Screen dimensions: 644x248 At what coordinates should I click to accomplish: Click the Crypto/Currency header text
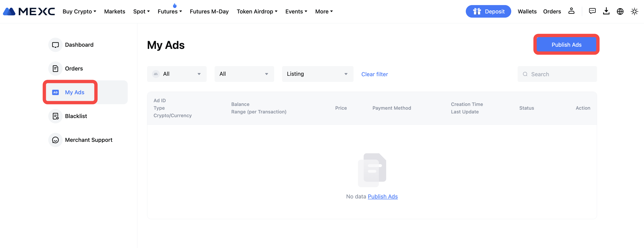point(172,116)
